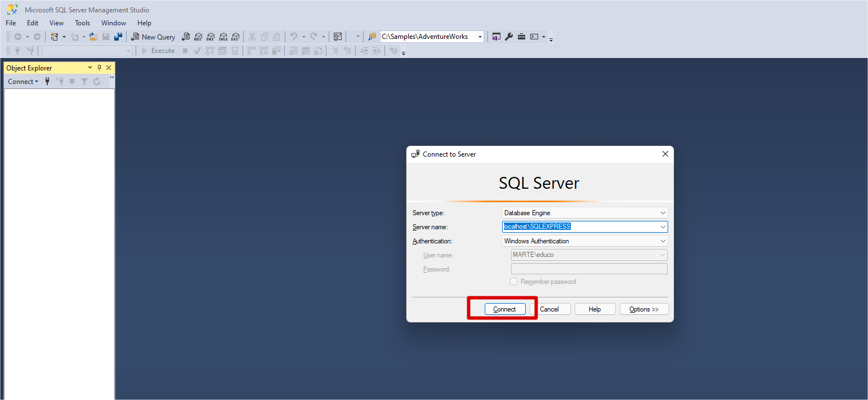This screenshot has width=868, height=400.
Task: Open the Object Explorer window position arrow
Action: (x=90, y=68)
